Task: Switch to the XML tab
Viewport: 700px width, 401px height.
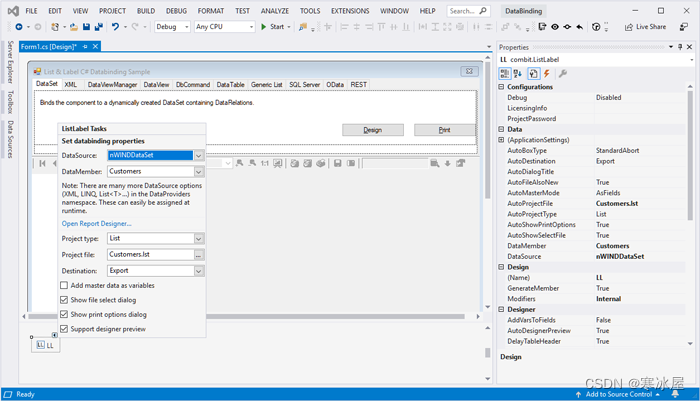Action: click(71, 84)
